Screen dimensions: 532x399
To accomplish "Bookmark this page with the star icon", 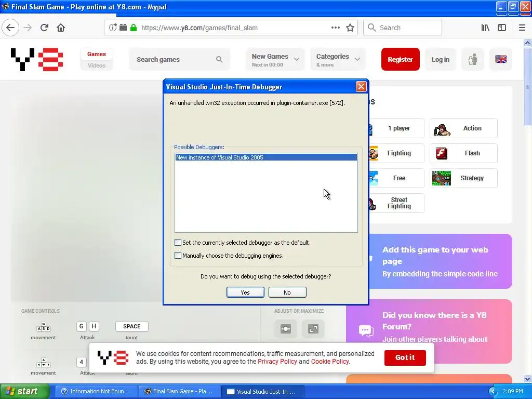I will click(x=350, y=28).
